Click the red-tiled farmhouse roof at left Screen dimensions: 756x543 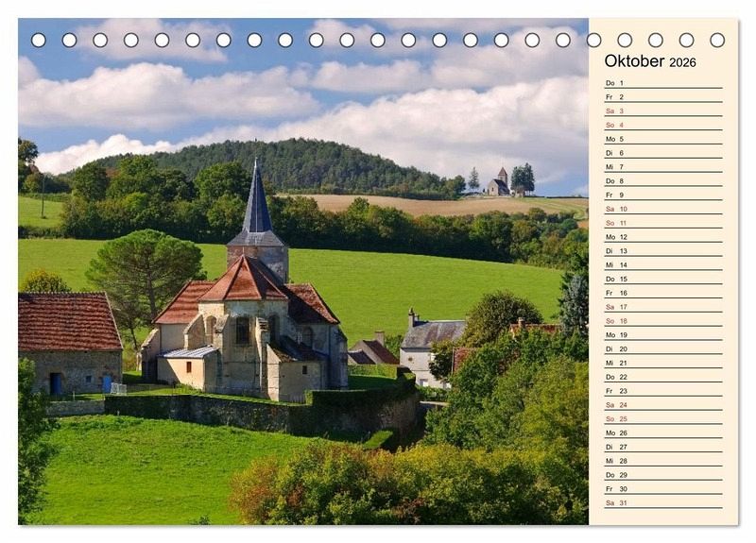pyautogui.click(x=68, y=322)
